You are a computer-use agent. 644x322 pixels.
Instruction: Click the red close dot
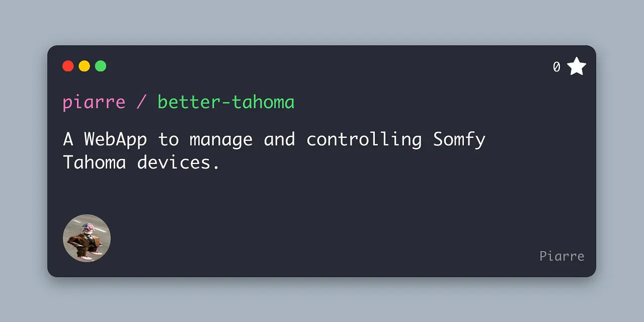[x=68, y=66]
